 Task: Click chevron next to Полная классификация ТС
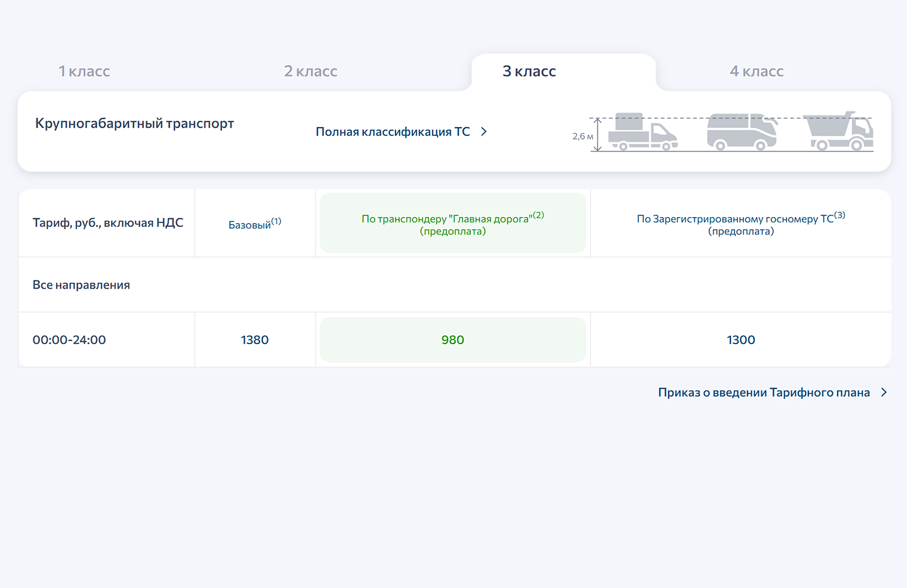484,132
